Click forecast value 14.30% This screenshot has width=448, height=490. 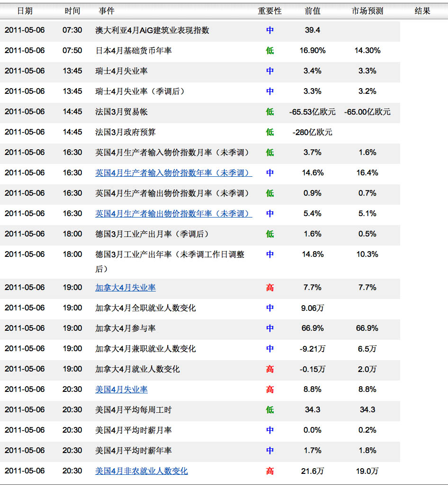pyautogui.click(x=367, y=51)
